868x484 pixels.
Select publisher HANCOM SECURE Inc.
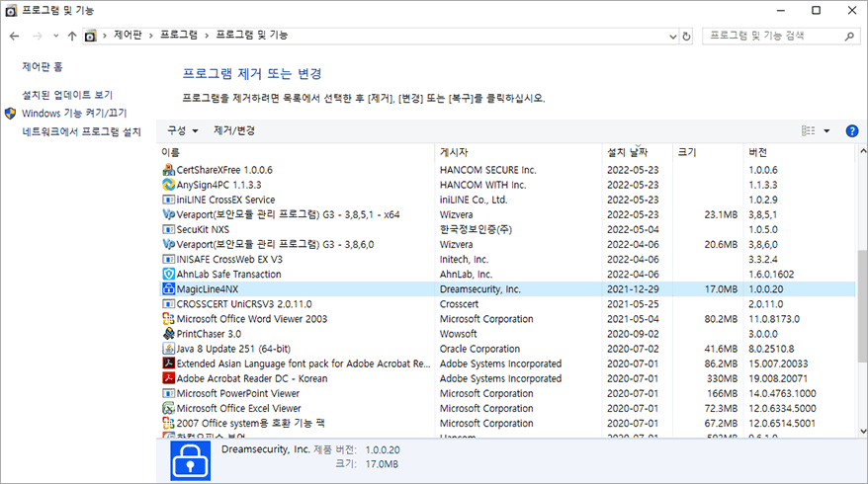pos(487,170)
